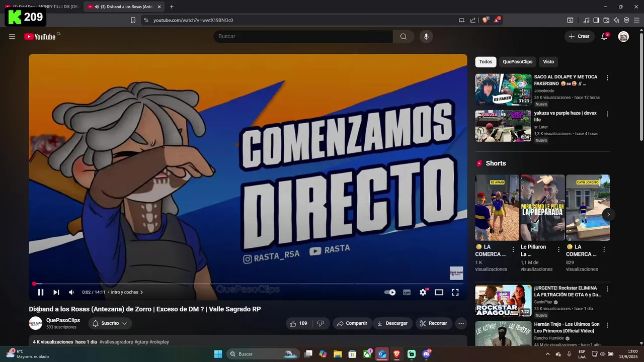This screenshot has height=362, width=644.
Task: Open options for Rockstar ELIMINA video
Action: [x=607, y=289]
